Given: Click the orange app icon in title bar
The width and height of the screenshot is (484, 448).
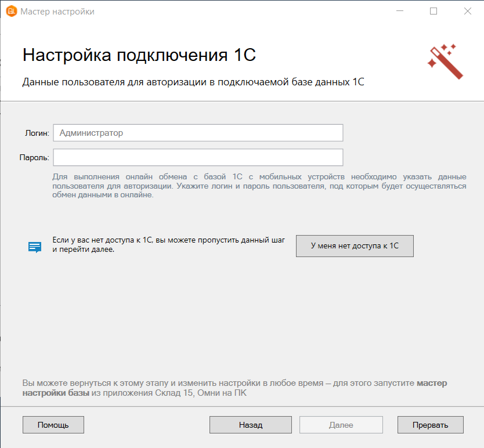Looking at the screenshot, I should click(12, 12).
